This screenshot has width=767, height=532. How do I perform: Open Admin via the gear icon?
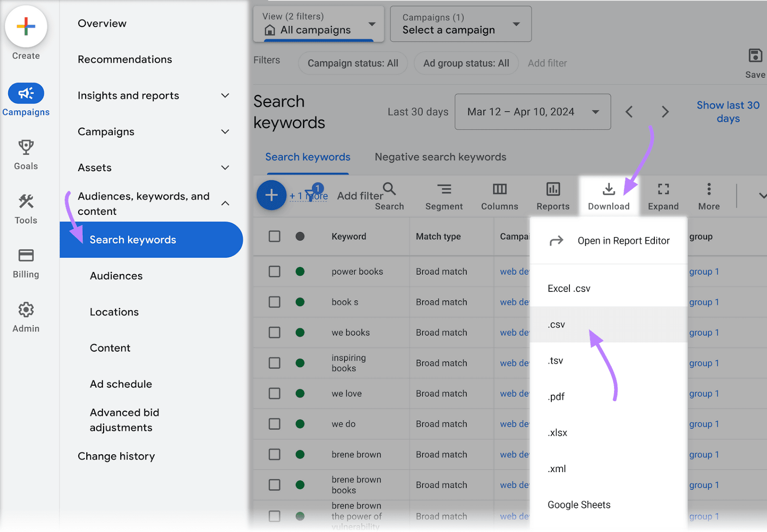point(26,310)
